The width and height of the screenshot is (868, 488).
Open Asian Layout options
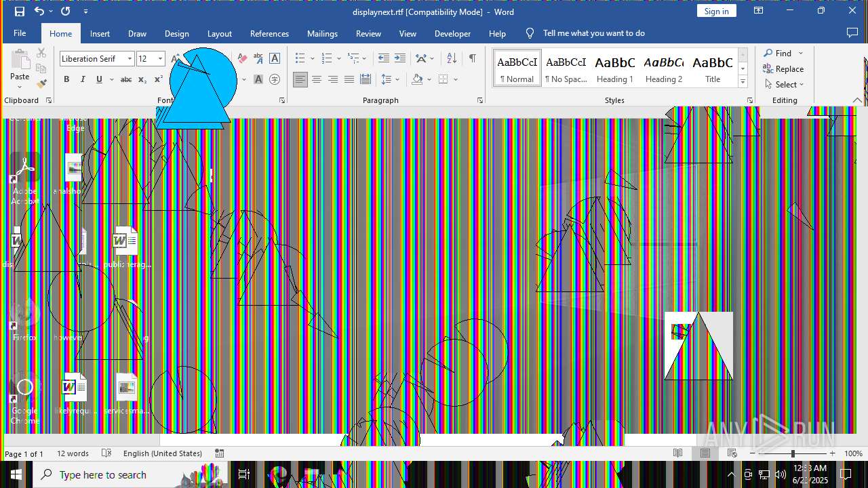coord(421,58)
